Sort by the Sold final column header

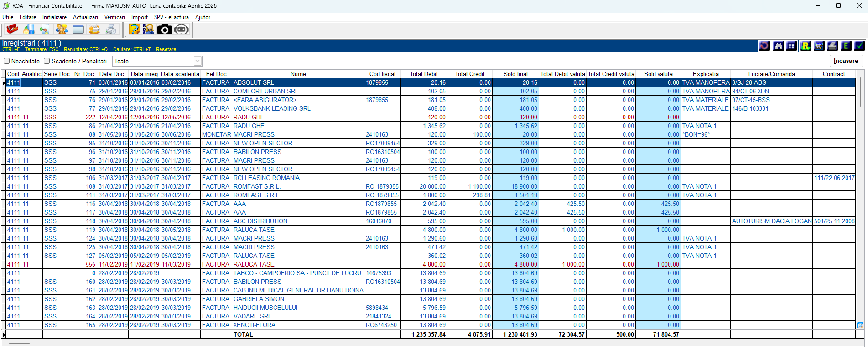pos(515,74)
